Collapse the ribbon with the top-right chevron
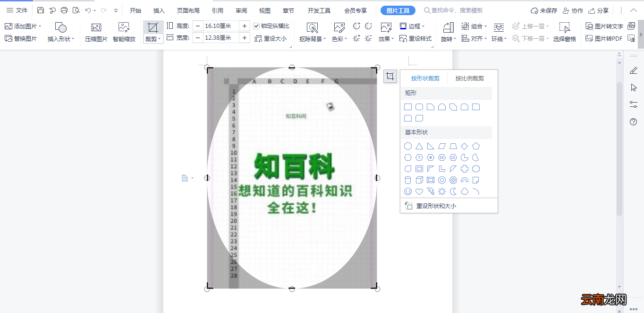This screenshot has width=644, height=313. (634, 10)
